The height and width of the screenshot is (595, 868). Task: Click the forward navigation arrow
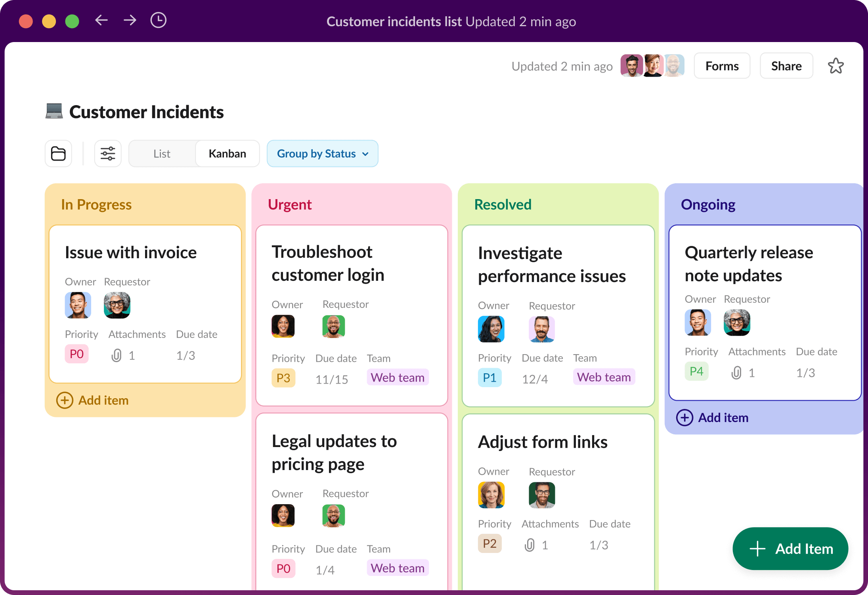130,20
